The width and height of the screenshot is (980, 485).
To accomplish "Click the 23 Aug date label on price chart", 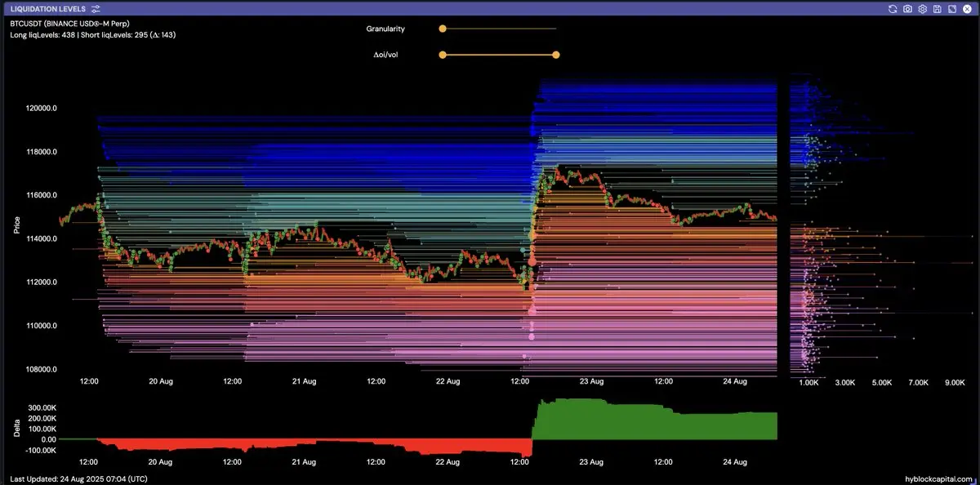I will 591,381.
